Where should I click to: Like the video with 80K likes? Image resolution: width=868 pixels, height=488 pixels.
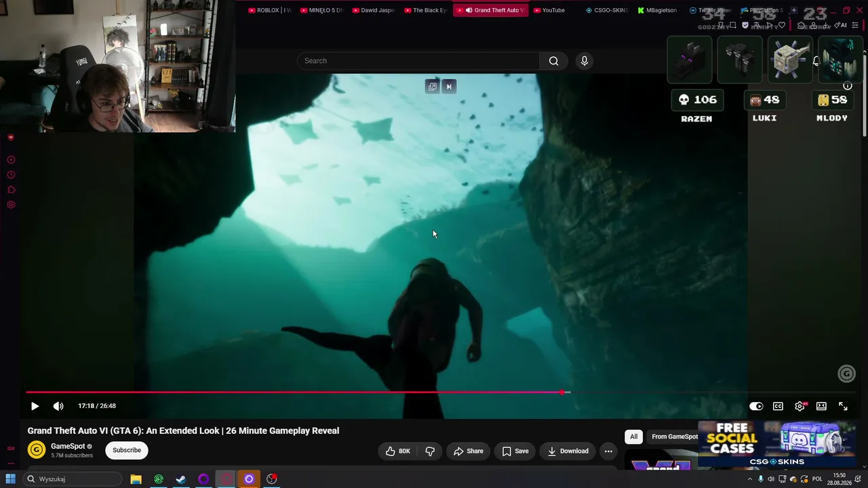(398, 451)
